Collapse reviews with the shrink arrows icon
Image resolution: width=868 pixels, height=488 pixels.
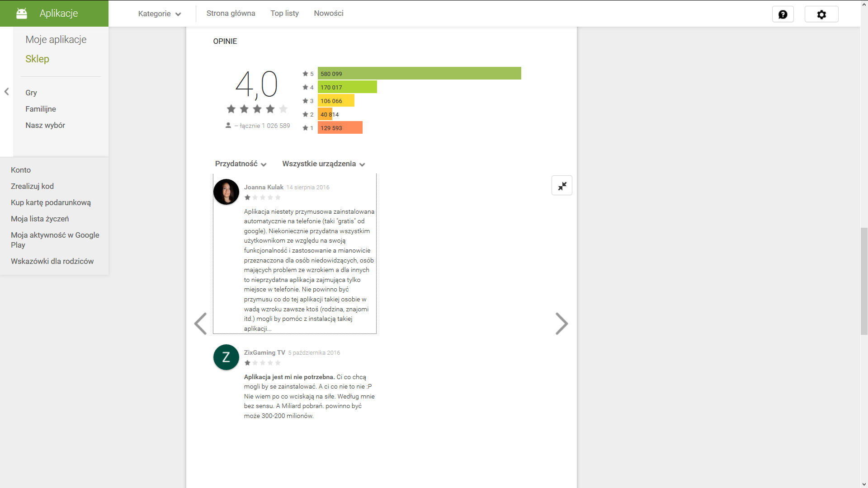[x=562, y=186]
